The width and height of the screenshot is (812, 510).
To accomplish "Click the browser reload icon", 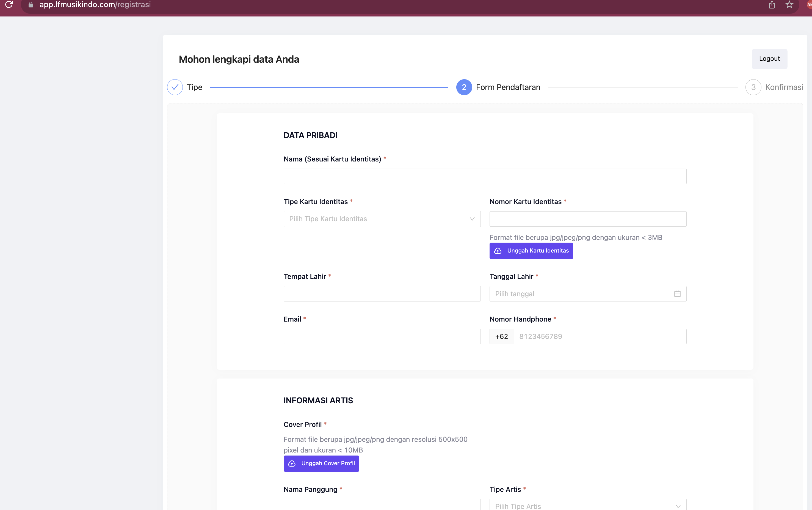I will pos(9,4).
